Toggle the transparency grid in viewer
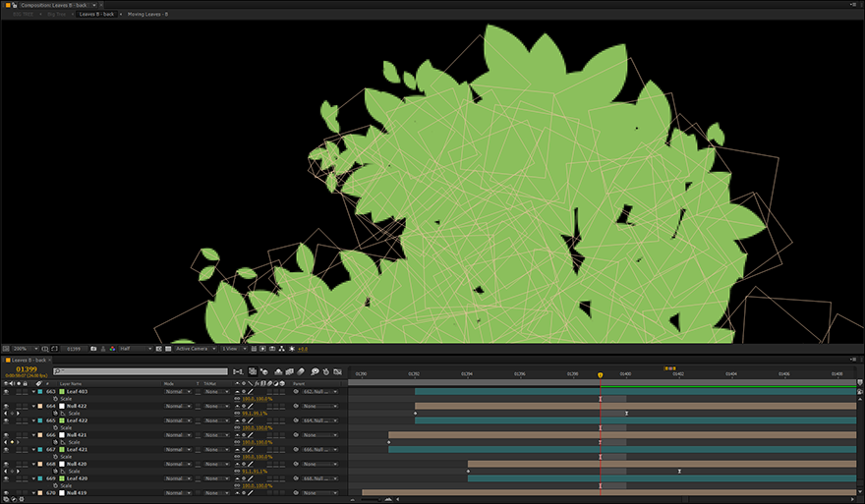The width and height of the screenshot is (865, 504). [x=168, y=349]
